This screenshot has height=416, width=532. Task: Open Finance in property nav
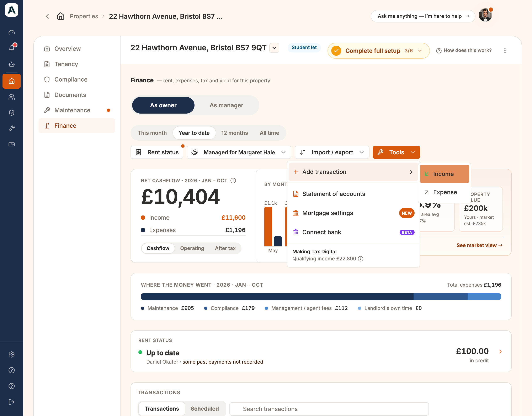(77, 126)
